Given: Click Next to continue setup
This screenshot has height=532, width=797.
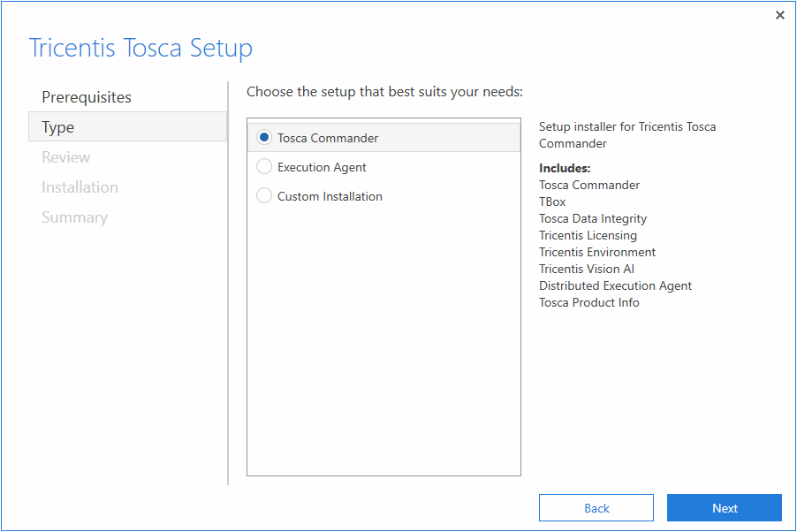Looking at the screenshot, I should (724, 508).
